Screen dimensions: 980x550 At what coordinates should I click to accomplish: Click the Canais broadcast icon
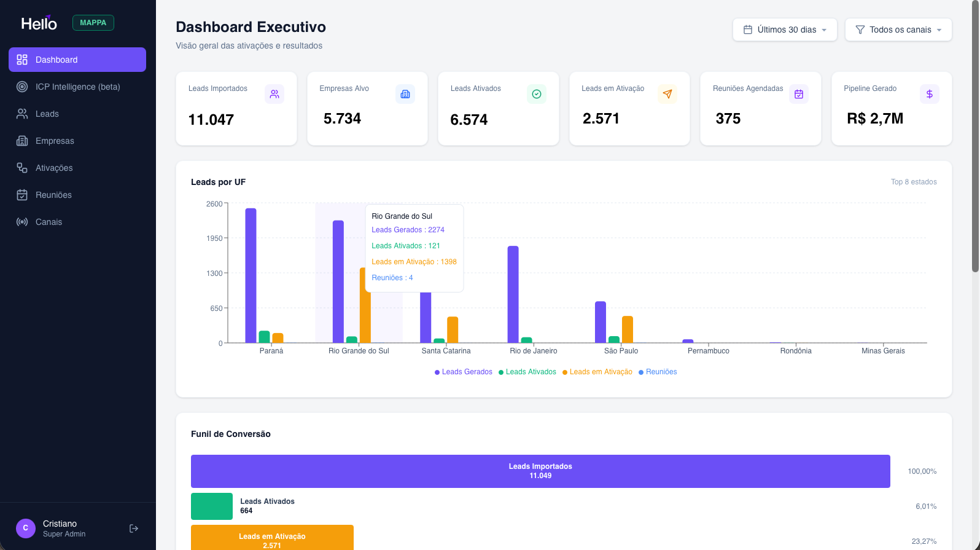click(x=22, y=222)
